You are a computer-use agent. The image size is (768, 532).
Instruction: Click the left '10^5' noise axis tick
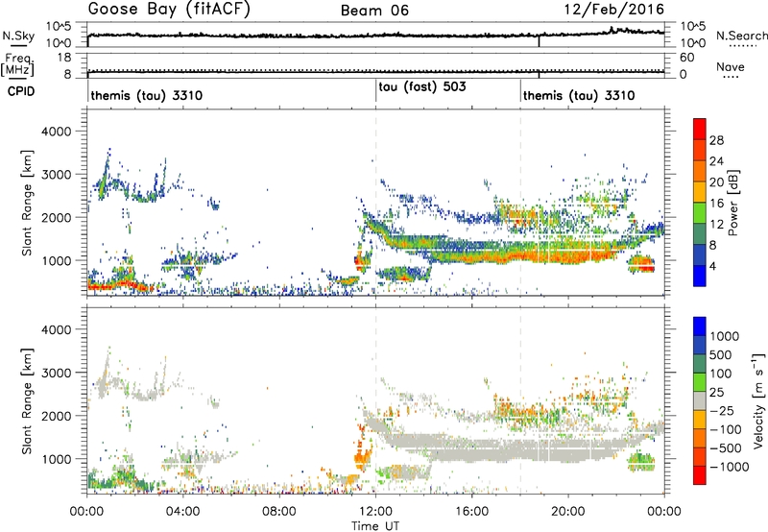pyautogui.click(x=59, y=27)
